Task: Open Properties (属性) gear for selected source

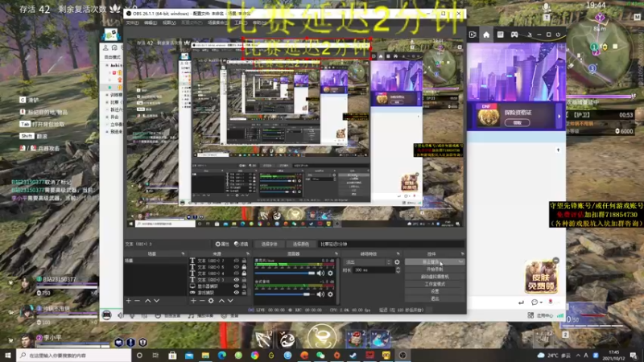Action: [x=222, y=244]
